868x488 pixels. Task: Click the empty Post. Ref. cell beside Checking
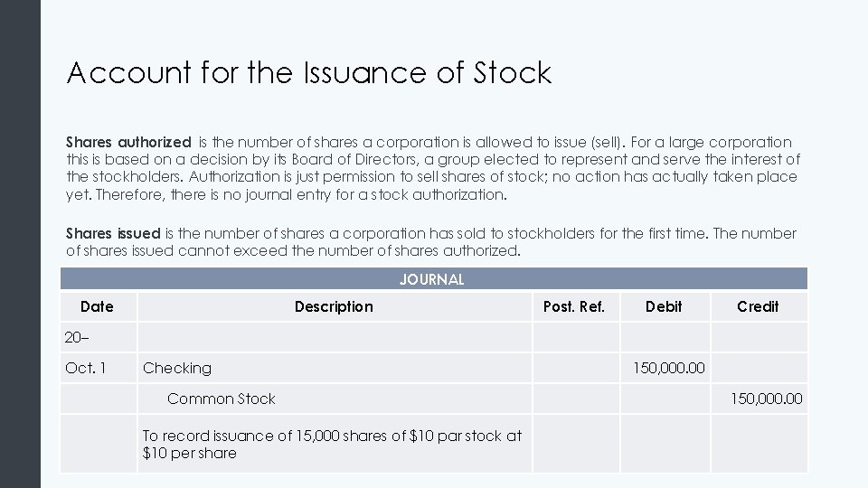pyautogui.click(x=575, y=368)
